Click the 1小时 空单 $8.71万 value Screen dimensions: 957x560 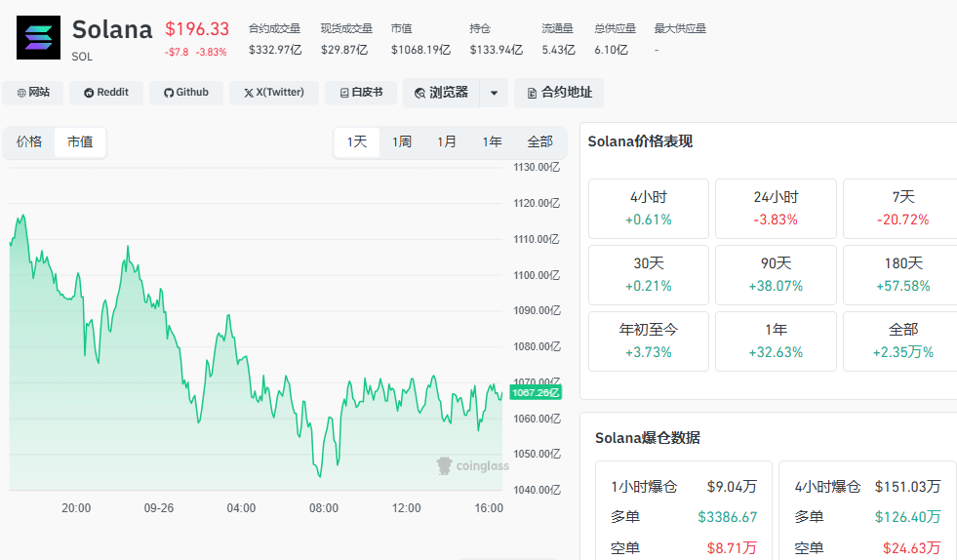point(732,547)
